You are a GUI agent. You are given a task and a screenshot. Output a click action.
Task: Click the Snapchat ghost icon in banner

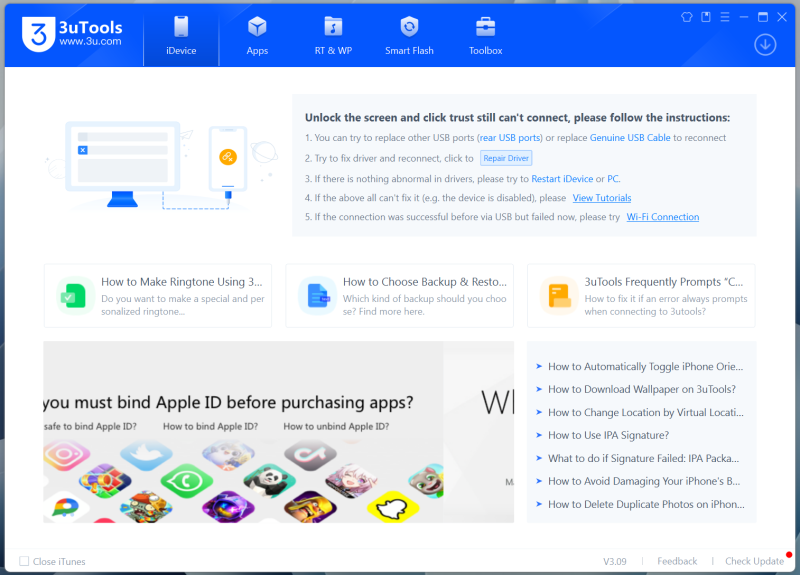(393, 508)
